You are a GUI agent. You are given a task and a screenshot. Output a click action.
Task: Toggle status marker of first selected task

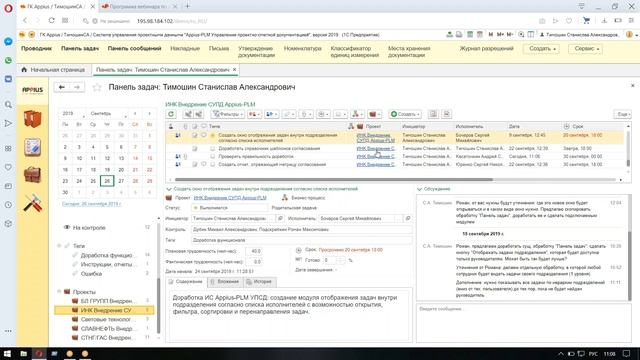point(213,135)
